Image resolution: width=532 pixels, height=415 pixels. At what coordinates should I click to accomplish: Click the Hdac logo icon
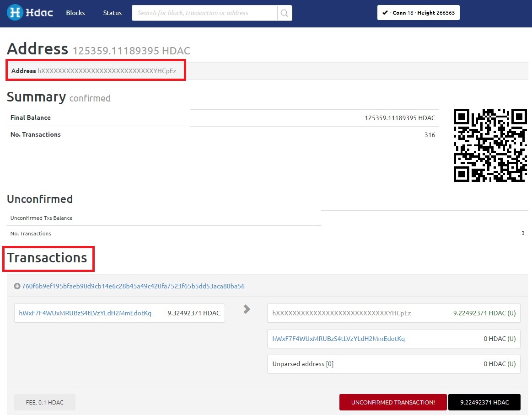15,12
